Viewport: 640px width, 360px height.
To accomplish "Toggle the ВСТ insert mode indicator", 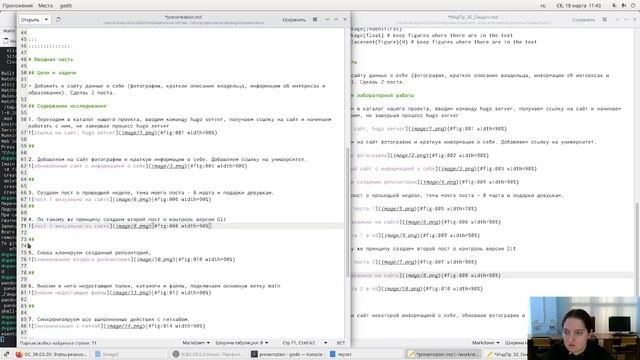I will point(341,343).
